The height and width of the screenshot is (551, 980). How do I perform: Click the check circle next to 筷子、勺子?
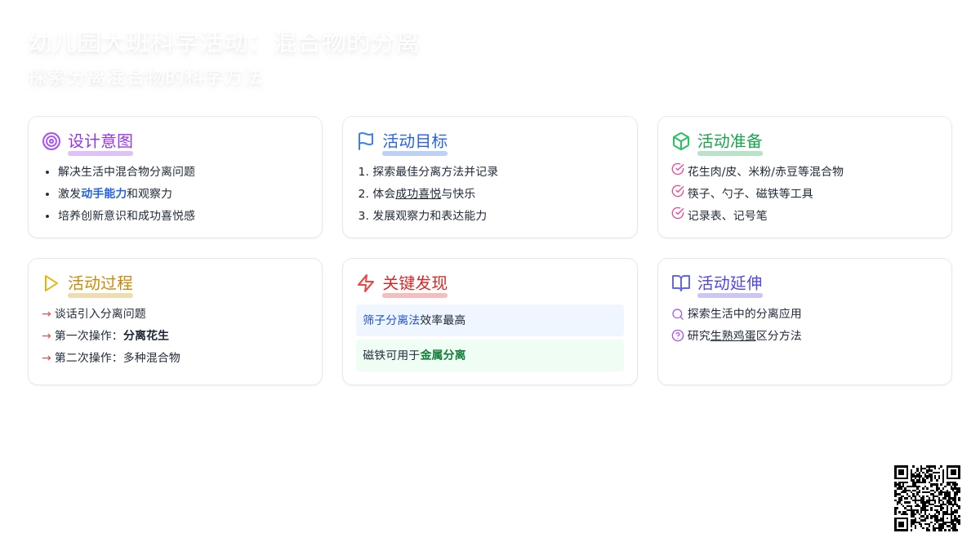(x=678, y=192)
